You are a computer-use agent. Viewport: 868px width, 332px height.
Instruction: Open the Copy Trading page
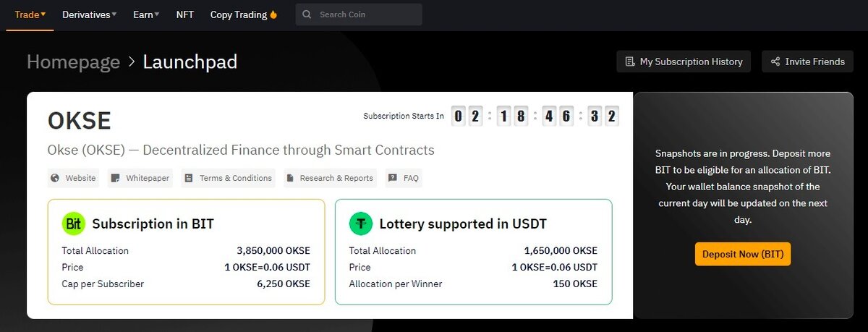(x=239, y=14)
